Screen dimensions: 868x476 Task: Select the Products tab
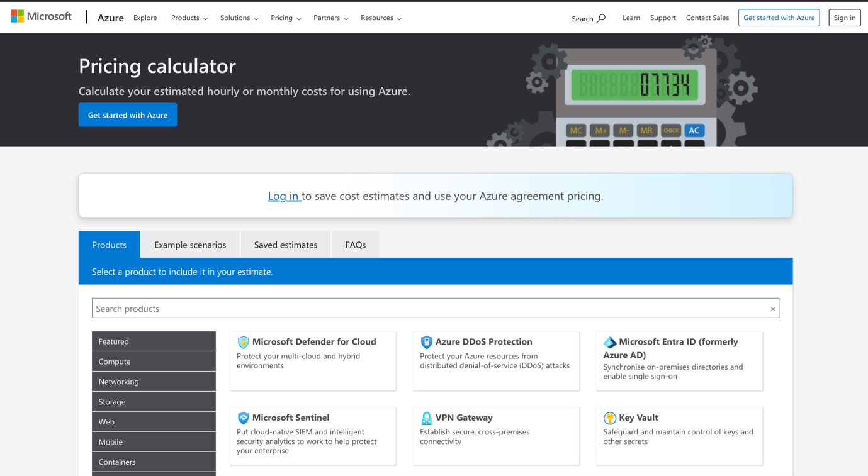pos(110,245)
